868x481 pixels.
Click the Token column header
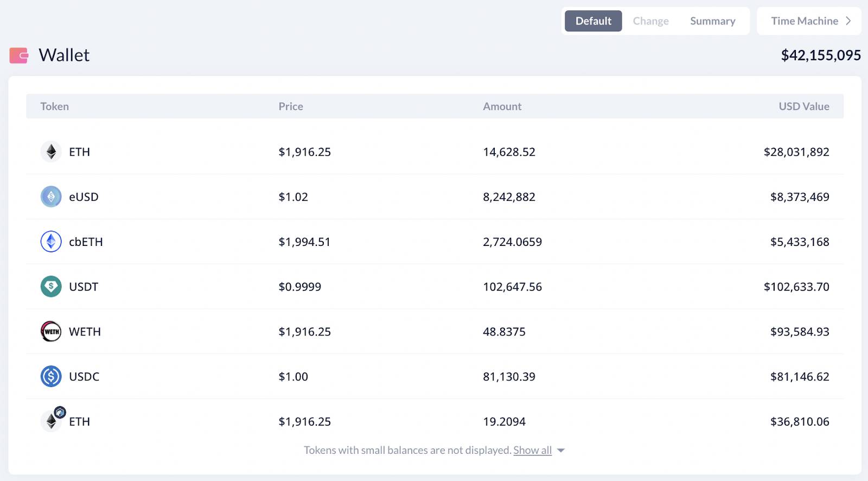click(55, 106)
